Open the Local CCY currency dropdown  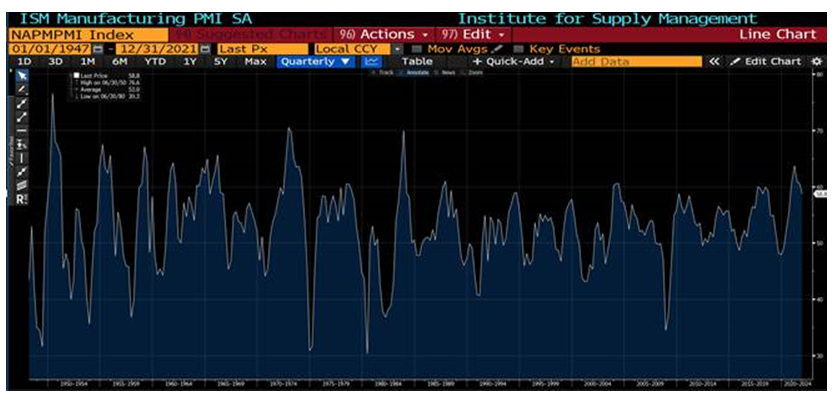click(397, 49)
